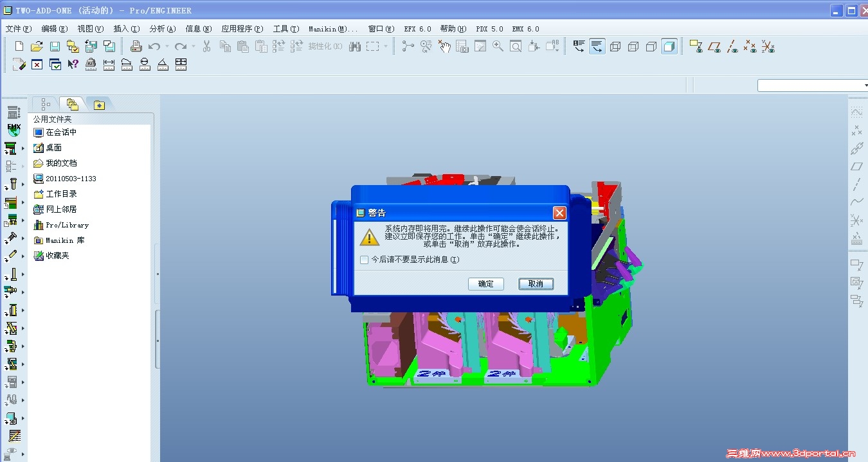The image size is (868, 462).
Task: Switch to the model tree tab
Action: pyautogui.click(x=46, y=104)
